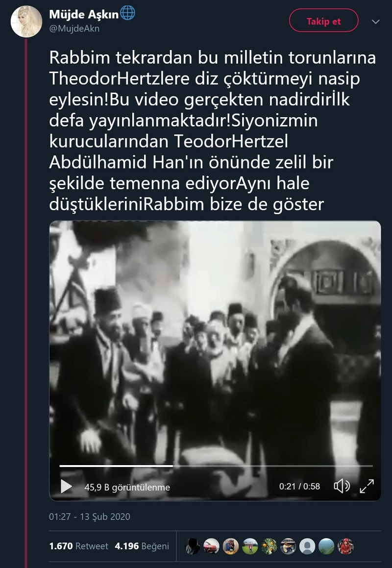The image size is (392, 568).
Task: View the 4.196 Beğeni list
Action: pyautogui.click(x=142, y=546)
